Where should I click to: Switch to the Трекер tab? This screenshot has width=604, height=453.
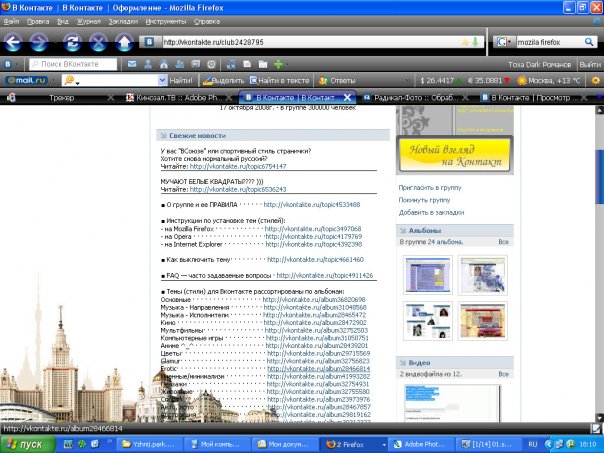pos(61,98)
